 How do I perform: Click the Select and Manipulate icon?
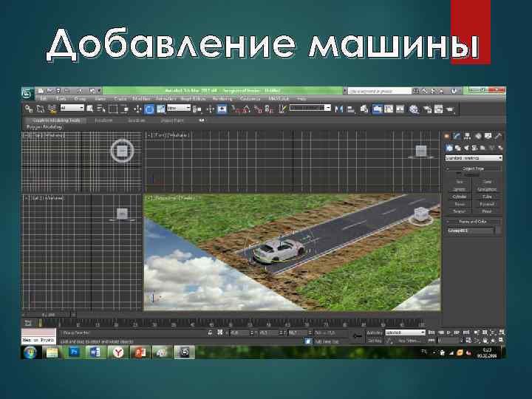pos(211,109)
